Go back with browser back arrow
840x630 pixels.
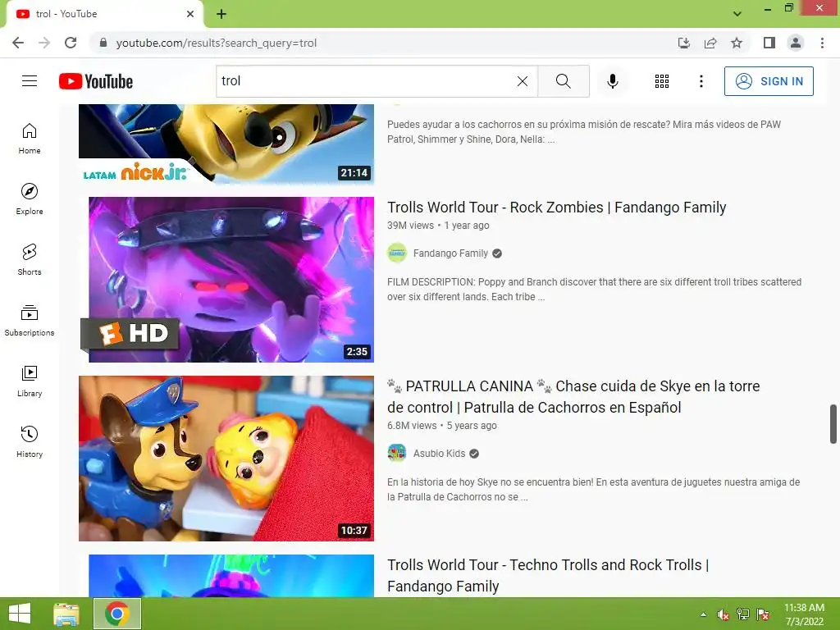point(18,43)
